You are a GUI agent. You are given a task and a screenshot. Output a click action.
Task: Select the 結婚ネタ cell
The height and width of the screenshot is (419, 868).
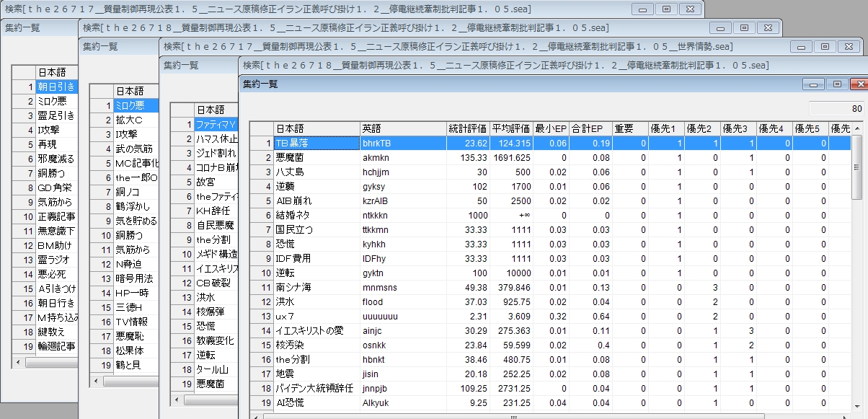(x=316, y=215)
